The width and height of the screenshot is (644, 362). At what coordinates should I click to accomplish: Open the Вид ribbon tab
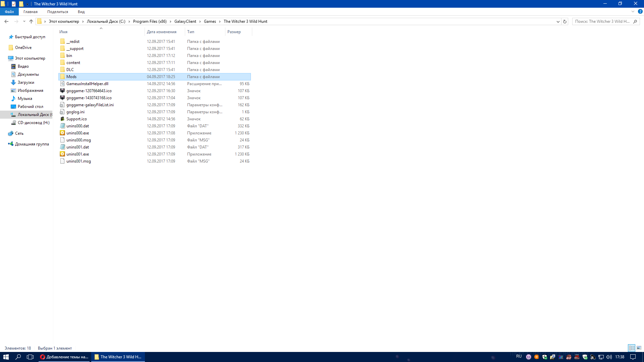(x=81, y=12)
